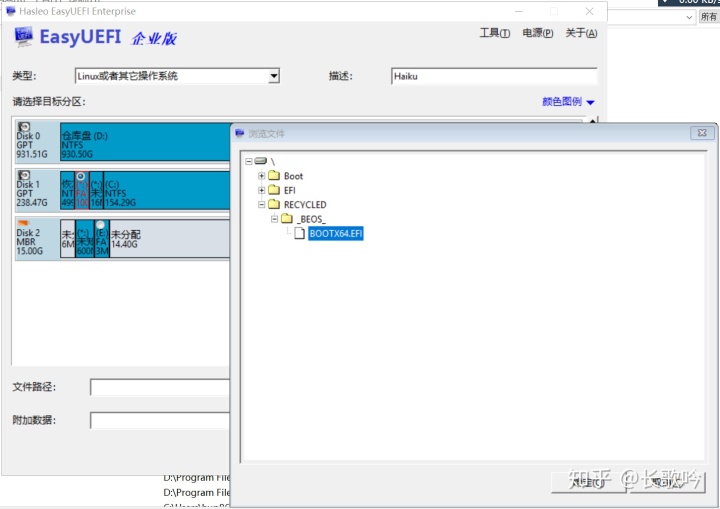Click browse-file dialog title icon
Image resolution: width=720 pixels, height=509 pixels.
[x=240, y=133]
